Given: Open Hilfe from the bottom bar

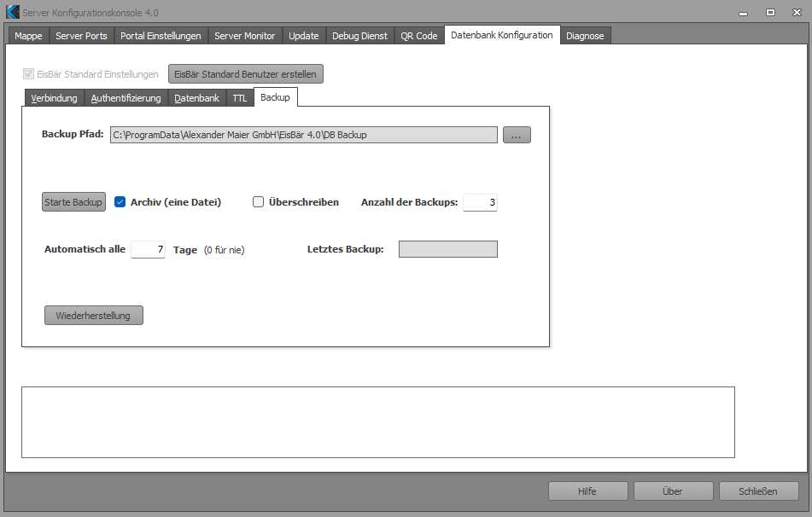Looking at the screenshot, I should (587, 491).
